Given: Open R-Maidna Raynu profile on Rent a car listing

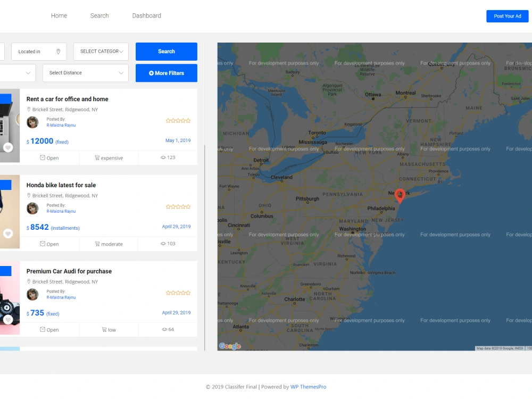Looking at the screenshot, I should tap(61, 125).
